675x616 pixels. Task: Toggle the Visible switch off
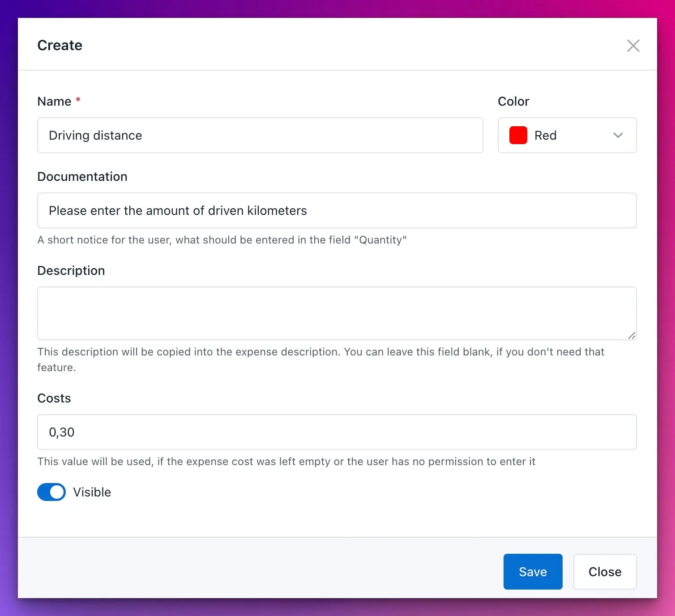click(51, 492)
